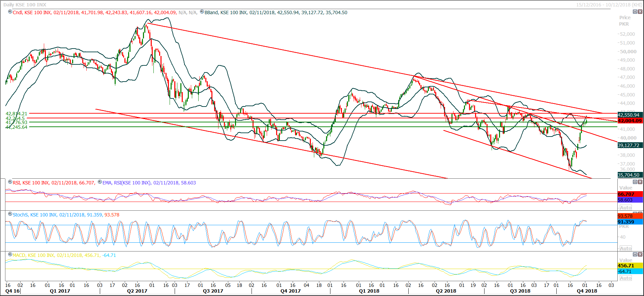The image size is (644, 296).
Task: Minimize the RSI indicator pane
Action: [x=635, y=182]
